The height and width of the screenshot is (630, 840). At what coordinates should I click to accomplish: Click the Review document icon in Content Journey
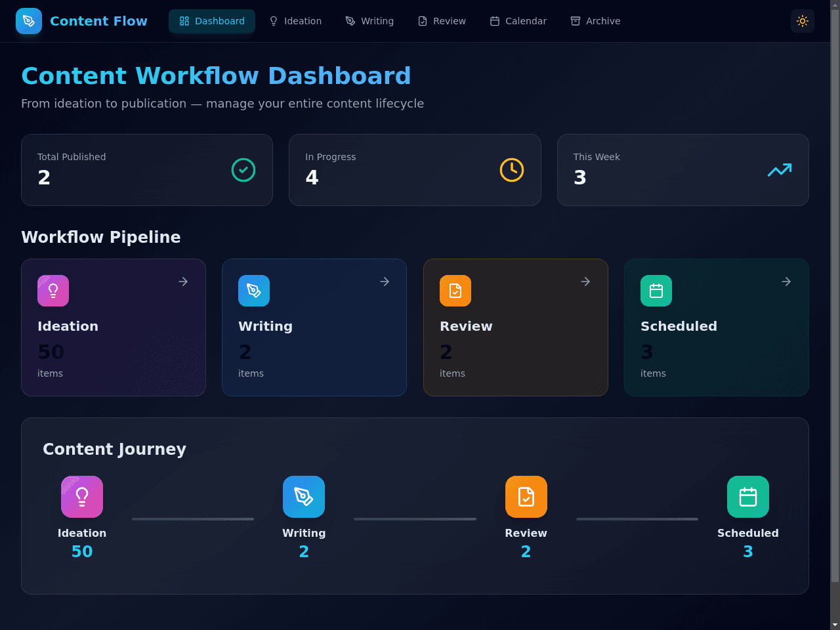(x=526, y=497)
